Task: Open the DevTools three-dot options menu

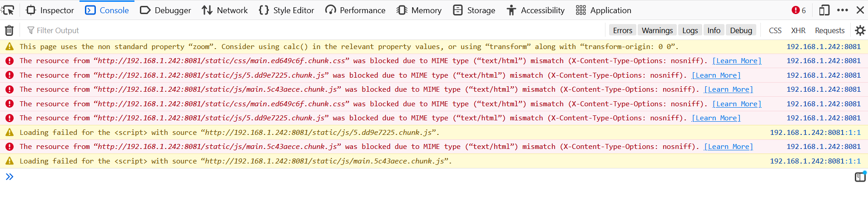Action: (842, 10)
